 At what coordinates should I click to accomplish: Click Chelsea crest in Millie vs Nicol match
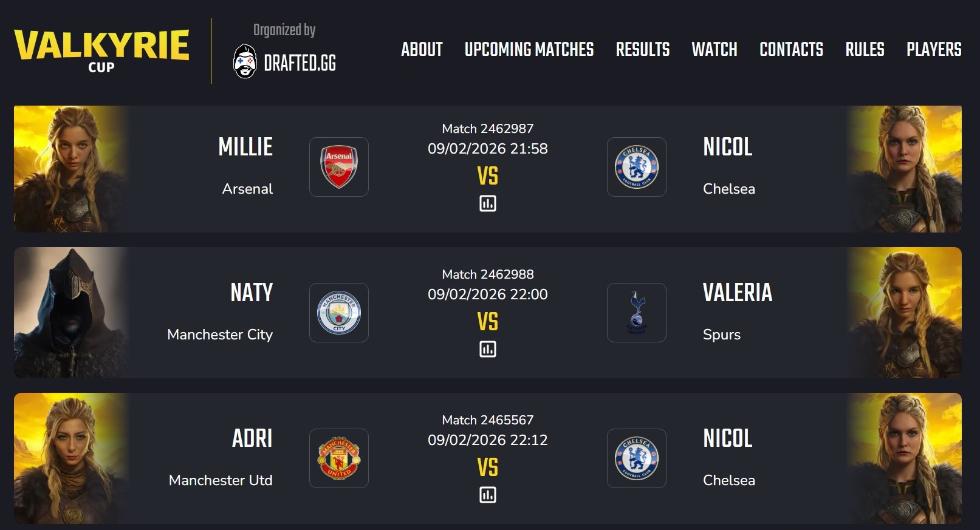click(x=636, y=167)
